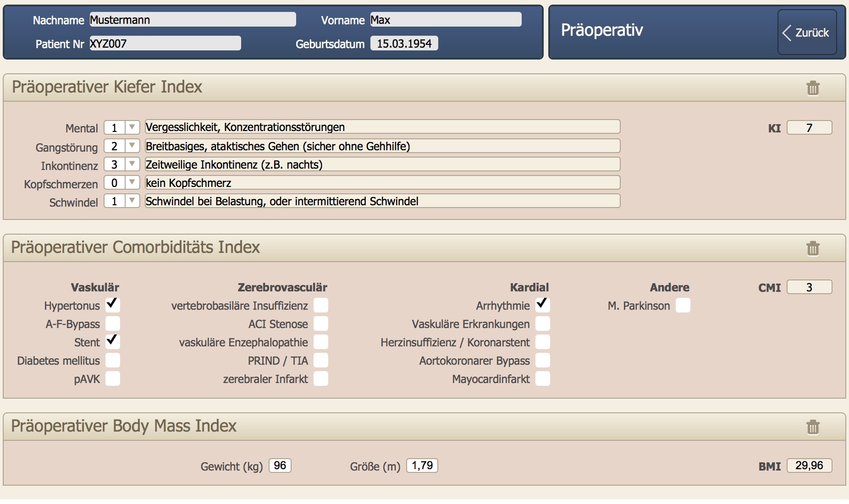Uncheck the Hypertonus checkbox
849x504 pixels.
pos(112,305)
